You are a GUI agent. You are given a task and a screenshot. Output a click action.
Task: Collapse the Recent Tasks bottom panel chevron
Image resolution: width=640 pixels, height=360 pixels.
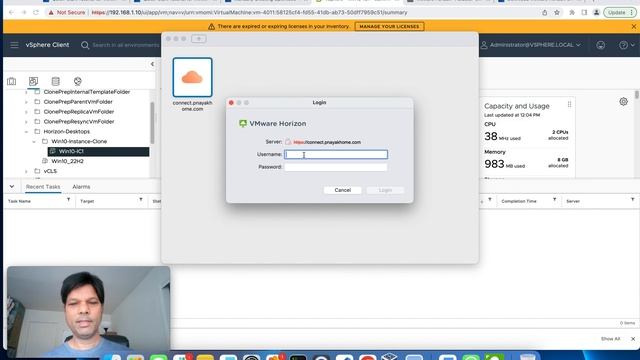point(12,187)
